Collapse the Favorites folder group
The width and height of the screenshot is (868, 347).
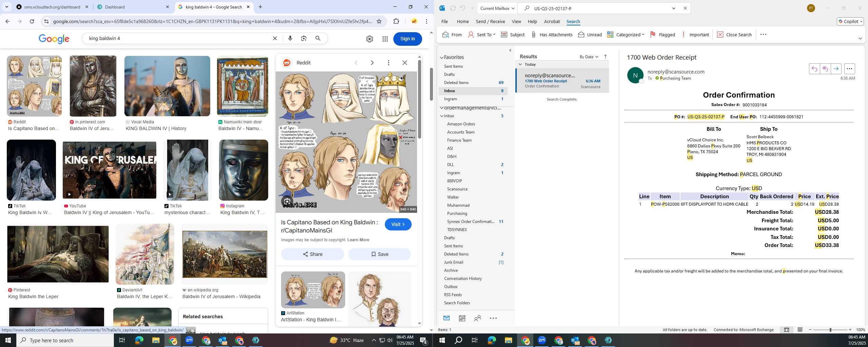pos(442,58)
